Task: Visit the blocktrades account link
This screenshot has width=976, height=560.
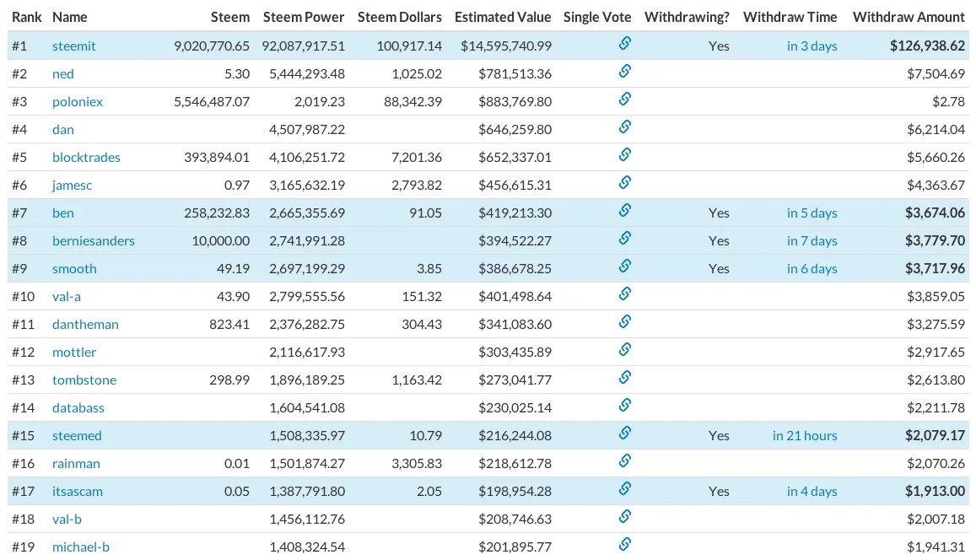Action: point(86,157)
